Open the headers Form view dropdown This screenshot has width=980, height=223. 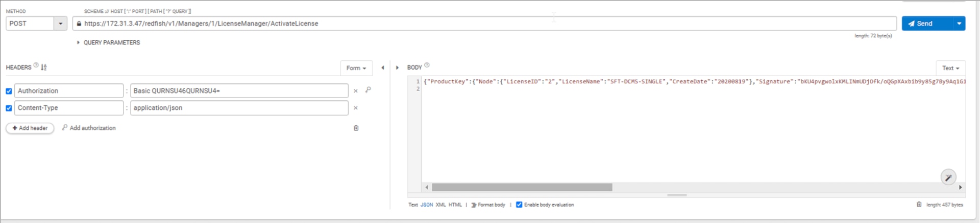click(x=356, y=68)
